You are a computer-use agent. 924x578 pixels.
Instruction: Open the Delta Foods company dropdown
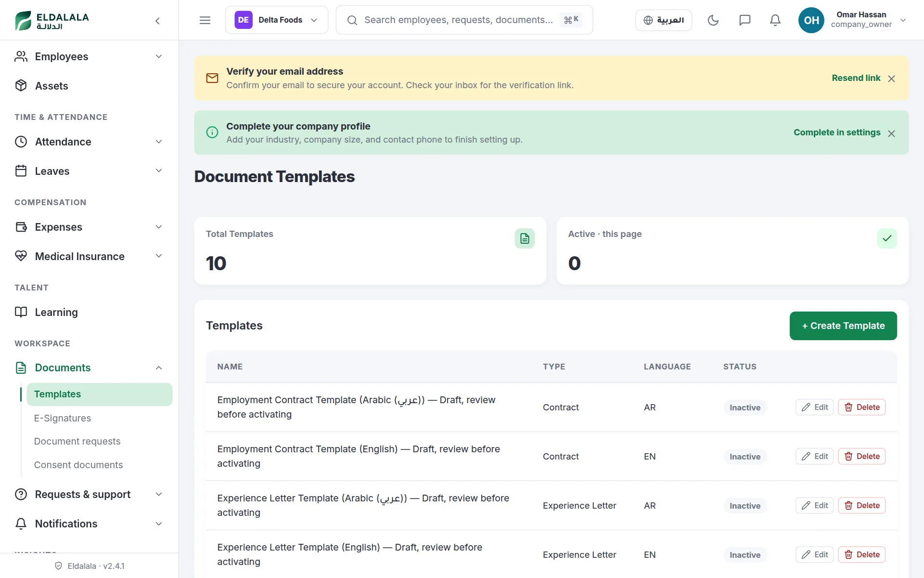277,20
